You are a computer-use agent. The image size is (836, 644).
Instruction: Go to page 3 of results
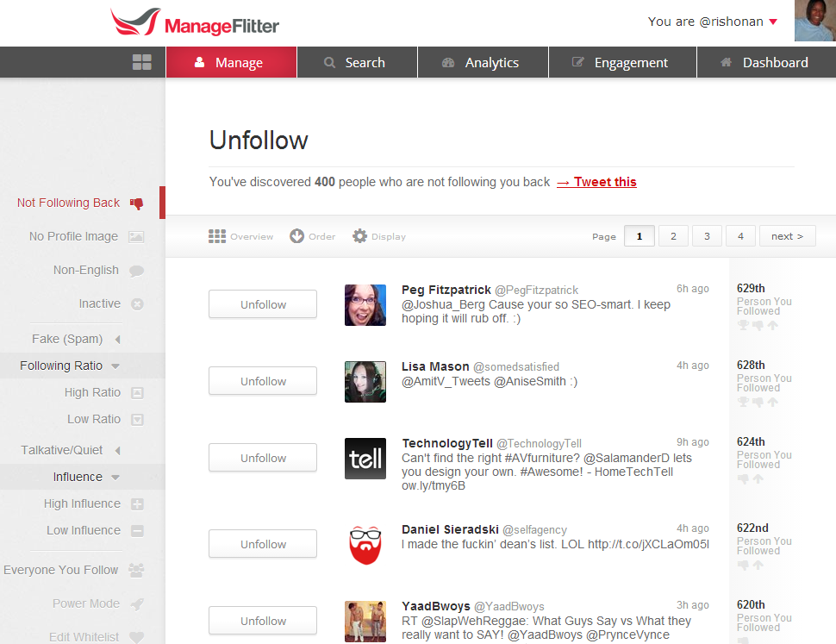click(707, 236)
